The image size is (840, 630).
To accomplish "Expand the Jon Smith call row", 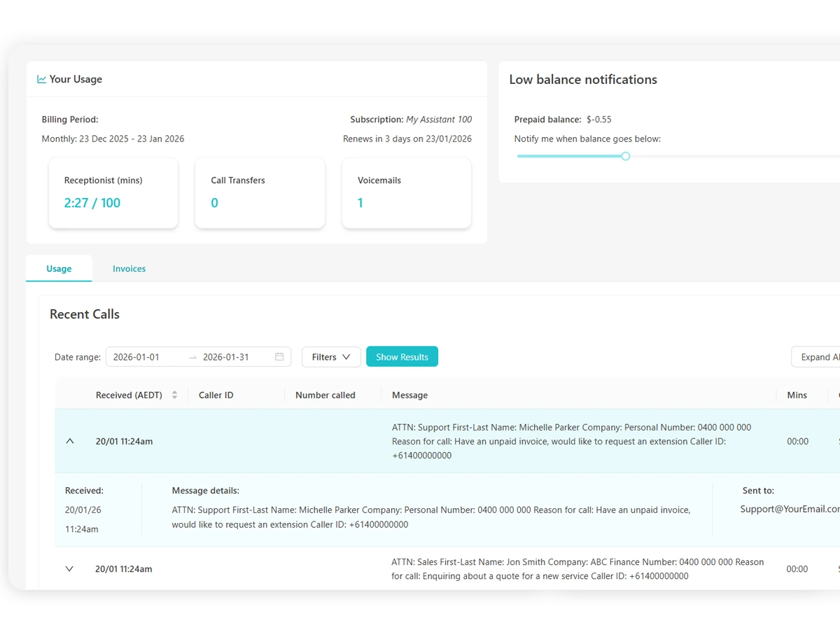I will tap(69, 569).
